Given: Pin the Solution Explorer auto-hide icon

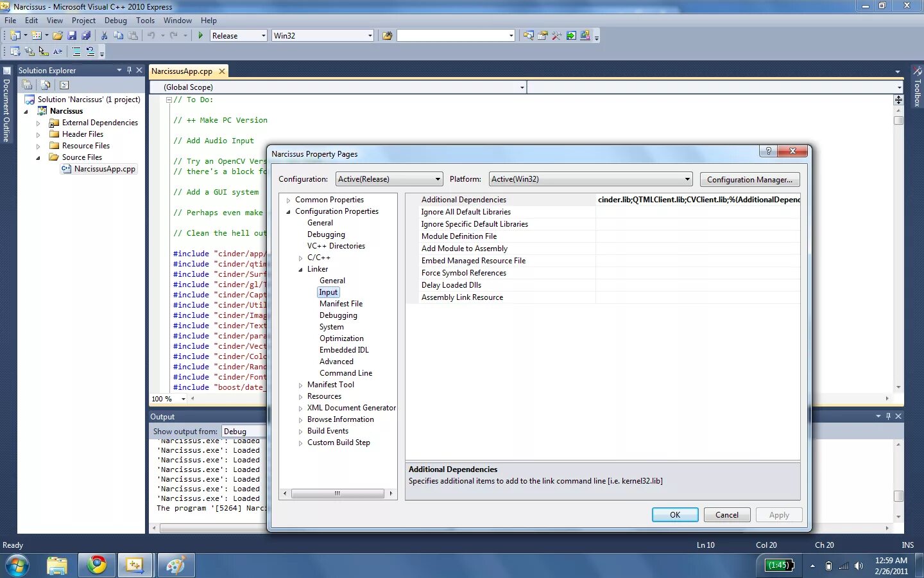Looking at the screenshot, I should pos(129,70).
